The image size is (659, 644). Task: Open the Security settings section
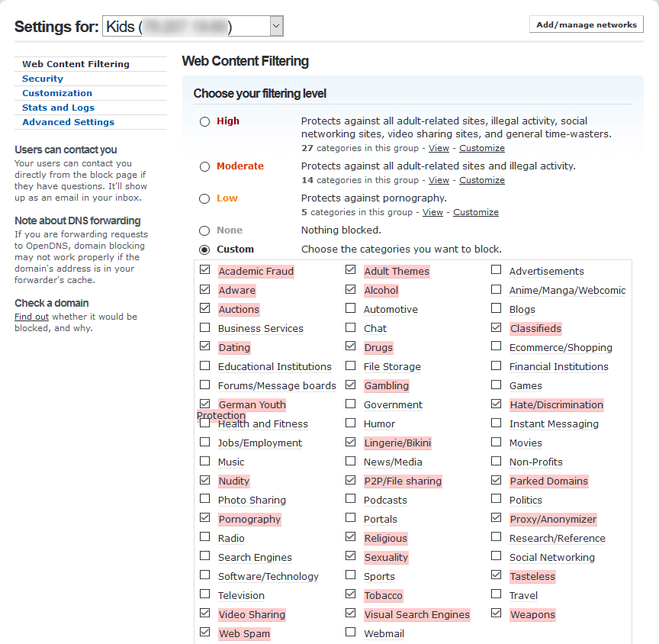43,79
